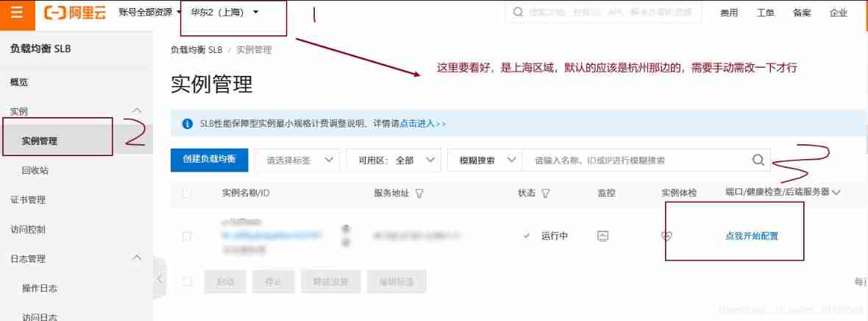868x321 pixels.
Task: Click the service address filter funnel icon
Action: click(419, 193)
